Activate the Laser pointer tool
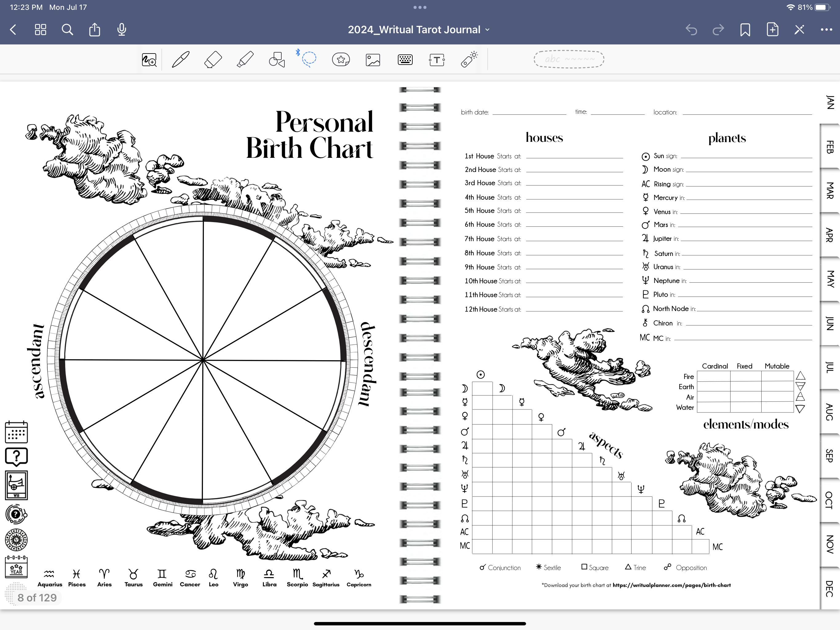 tap(469, 60)
